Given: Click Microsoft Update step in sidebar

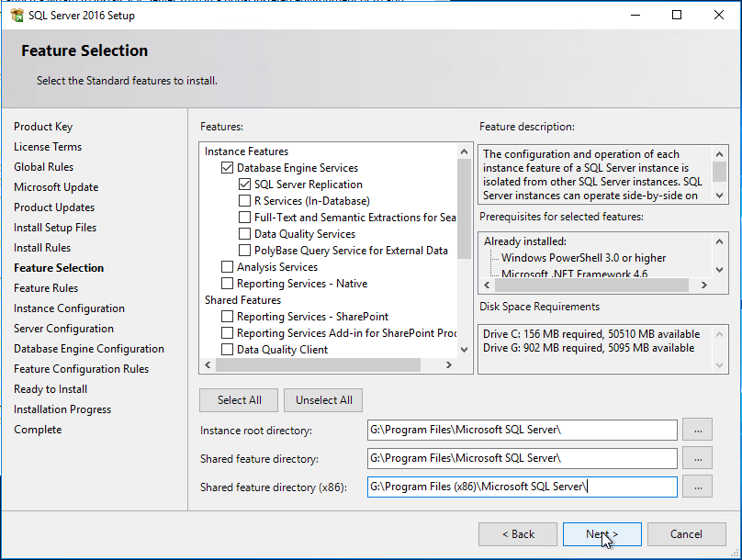Looking at the screenshot, I should click(x=56, y=187).
